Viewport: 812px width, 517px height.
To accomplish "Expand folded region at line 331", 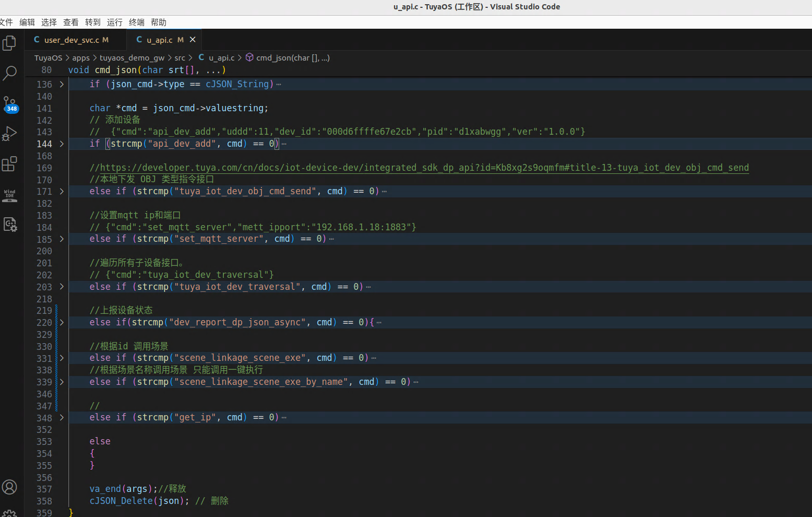I will pos(62,358).
